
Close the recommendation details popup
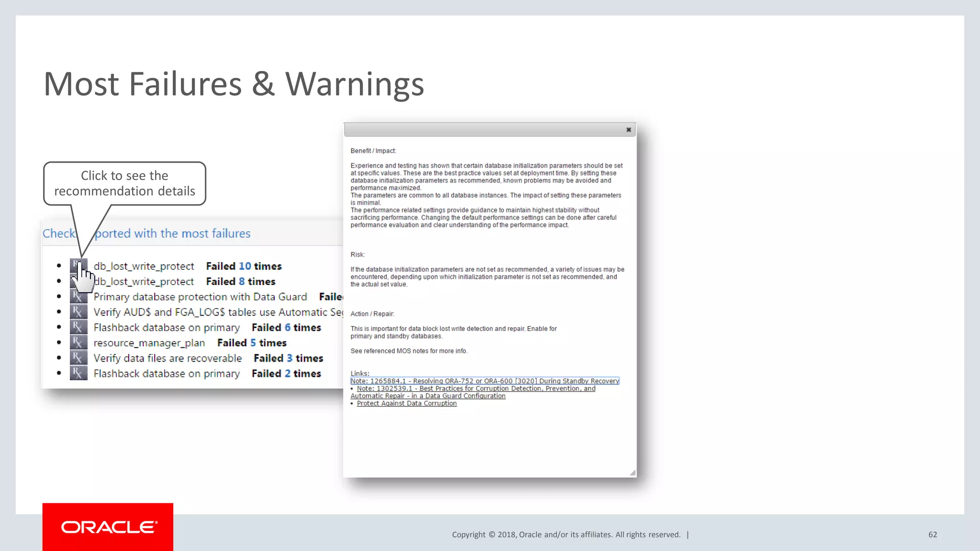629,130
